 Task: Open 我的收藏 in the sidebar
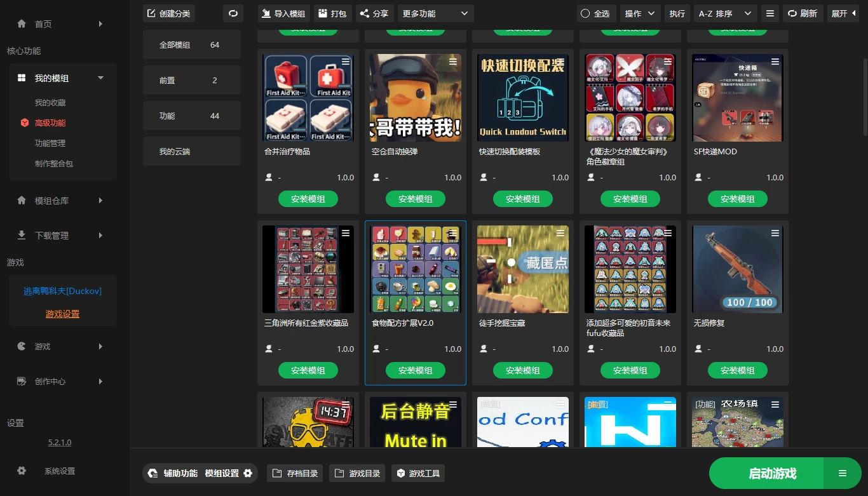(50, 103)
